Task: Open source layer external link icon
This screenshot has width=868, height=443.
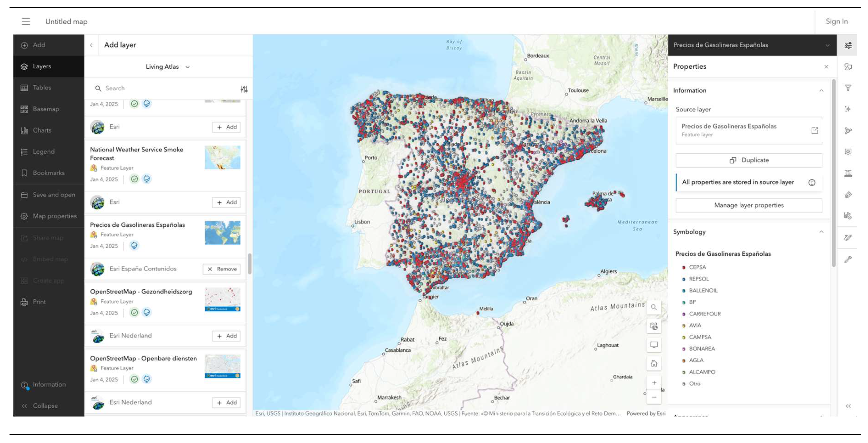Action: [x=814, y=130]
